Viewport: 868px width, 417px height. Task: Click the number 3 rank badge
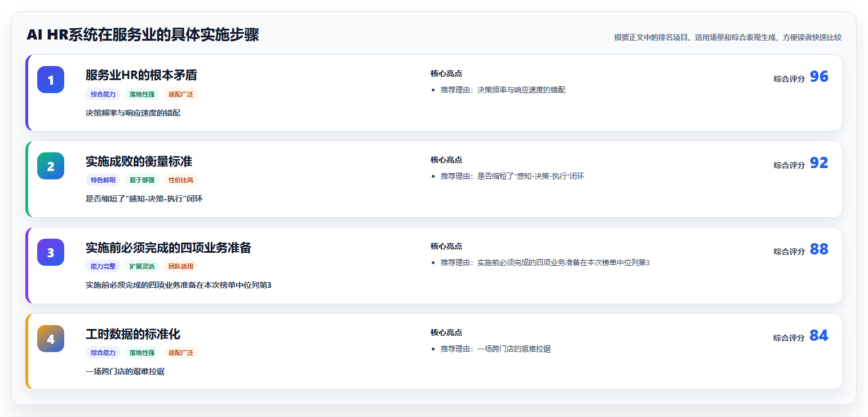click(x=51, y=252)
